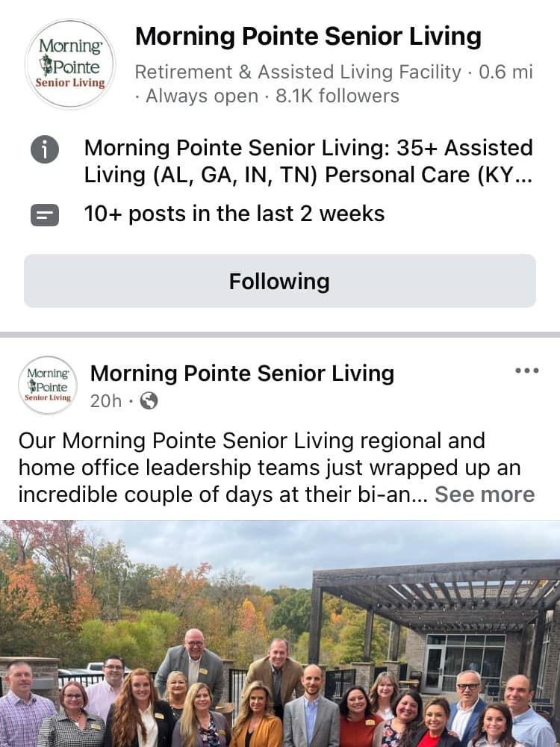Tap the post author name Morning Pointe Senior Living
This screenshot has width=560, height=747.
click(x=242, y=373)
